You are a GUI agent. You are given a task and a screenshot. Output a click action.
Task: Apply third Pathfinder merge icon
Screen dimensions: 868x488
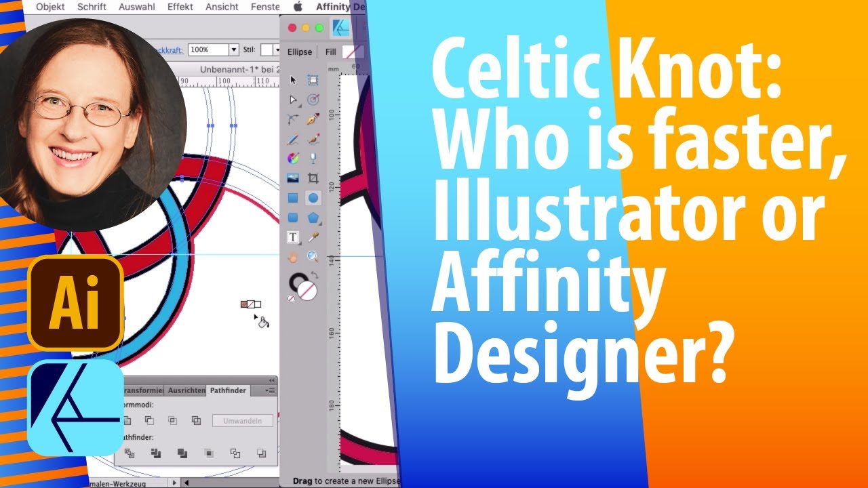coord(182,453)
